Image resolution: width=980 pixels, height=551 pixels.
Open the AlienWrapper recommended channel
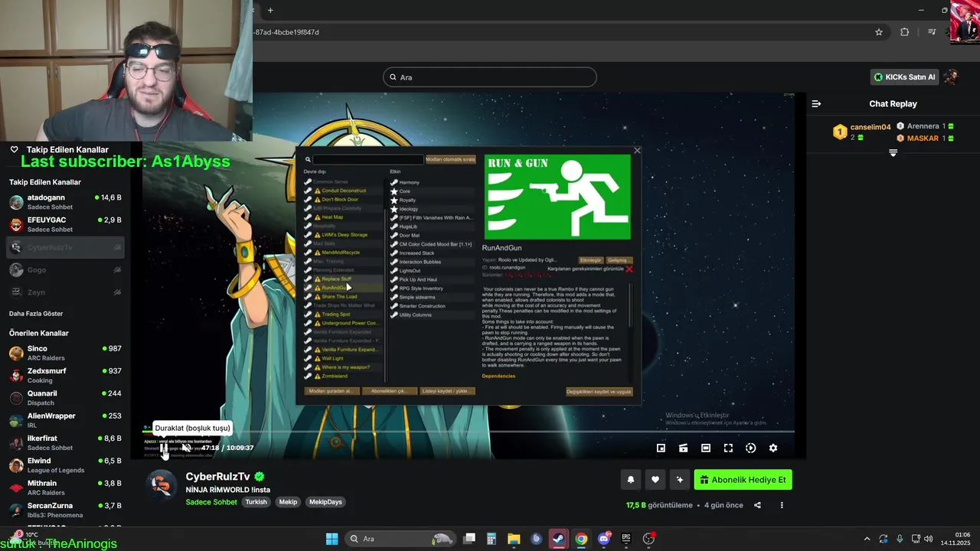(65, 420)
